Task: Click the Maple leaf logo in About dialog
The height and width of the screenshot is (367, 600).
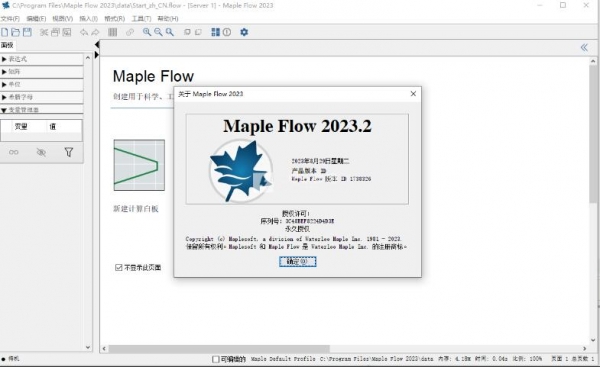Action: 241,170
